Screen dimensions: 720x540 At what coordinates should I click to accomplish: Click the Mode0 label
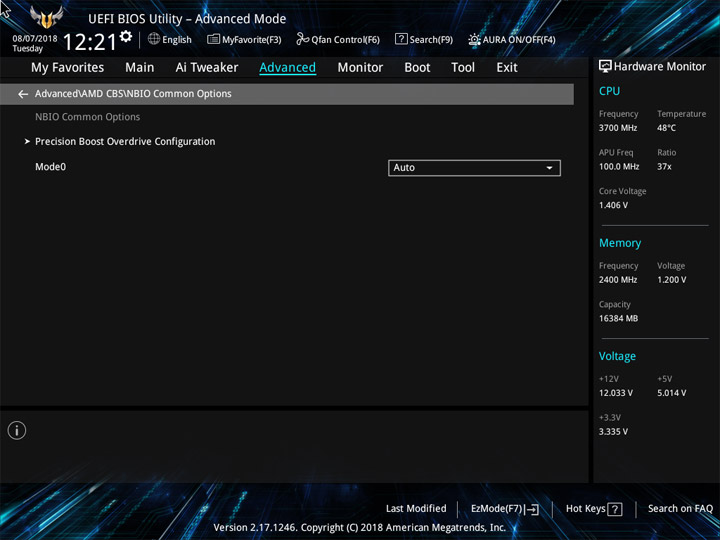click(x=51, y=167)
